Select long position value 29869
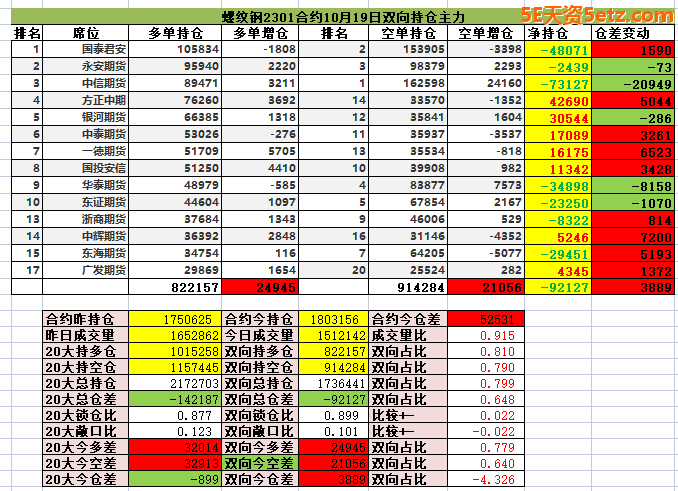678x491 pixels. pyautogui.click(x=175, y=270)
